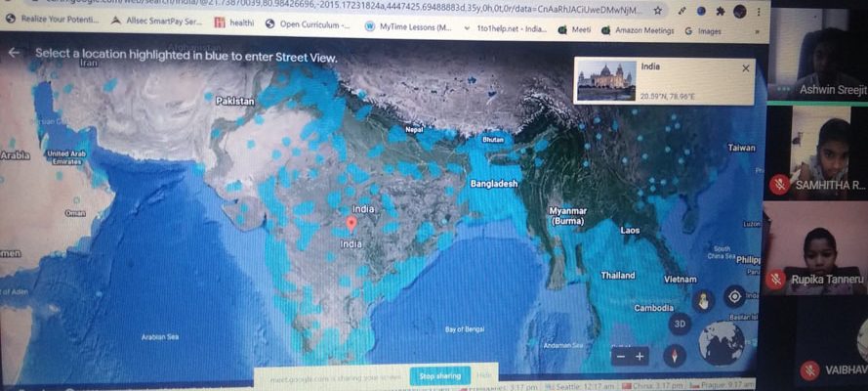The height and width of the screenshot is (391, 868).
Task: Click the back arrow to exit Street View selection
Action: coord(14,53)
